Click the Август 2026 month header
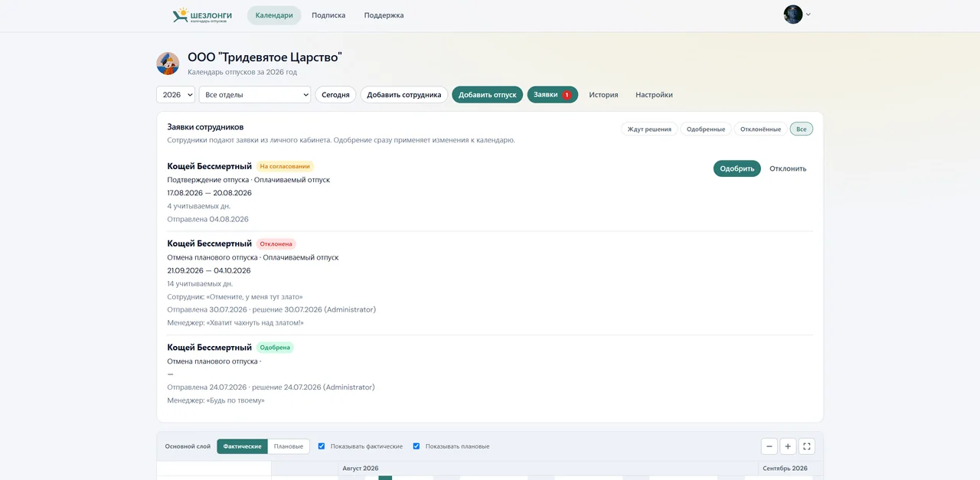This screenshot has width=980, height=480. pos(361,469)
